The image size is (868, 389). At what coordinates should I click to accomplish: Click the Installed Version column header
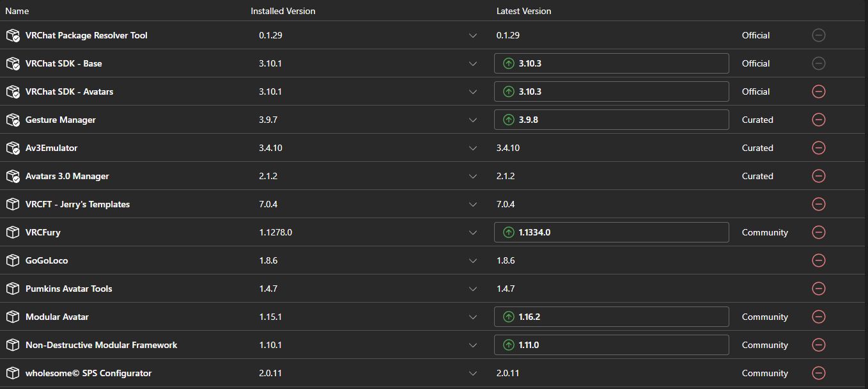pyautogui.click(x=283, y=11)
